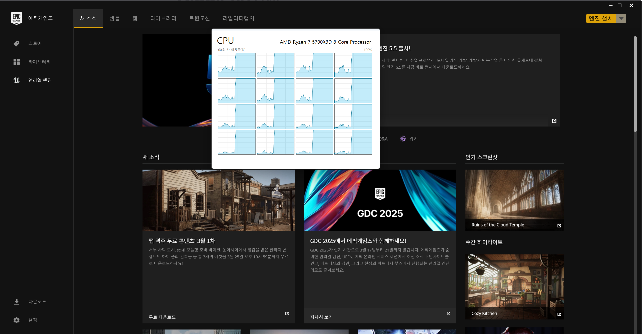Open the 라이브러리 grid icon in sidebar
Image resolution: width=644 pixels, height=334 pixels.
coord(16,62)
